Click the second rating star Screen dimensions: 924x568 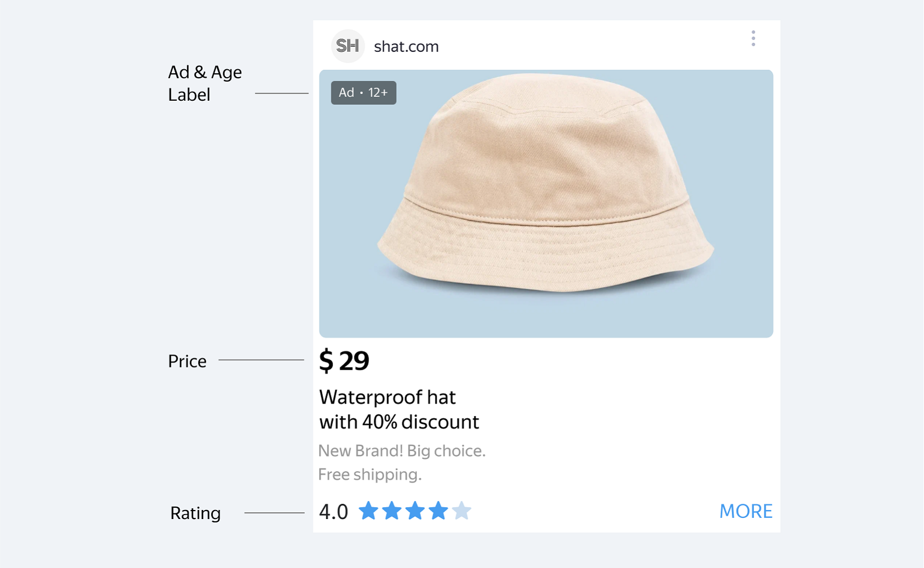pyautogui.click(x=392, y=511)
